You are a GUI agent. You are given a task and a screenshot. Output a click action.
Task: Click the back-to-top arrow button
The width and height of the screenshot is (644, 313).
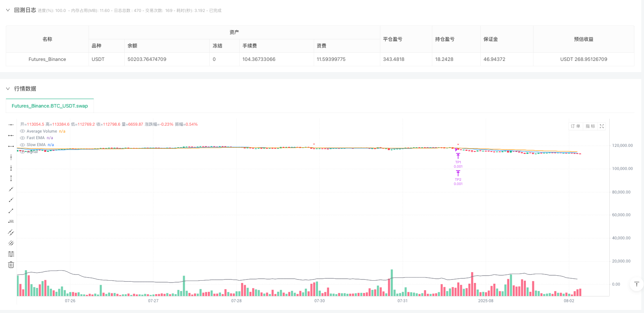[637, 284]
